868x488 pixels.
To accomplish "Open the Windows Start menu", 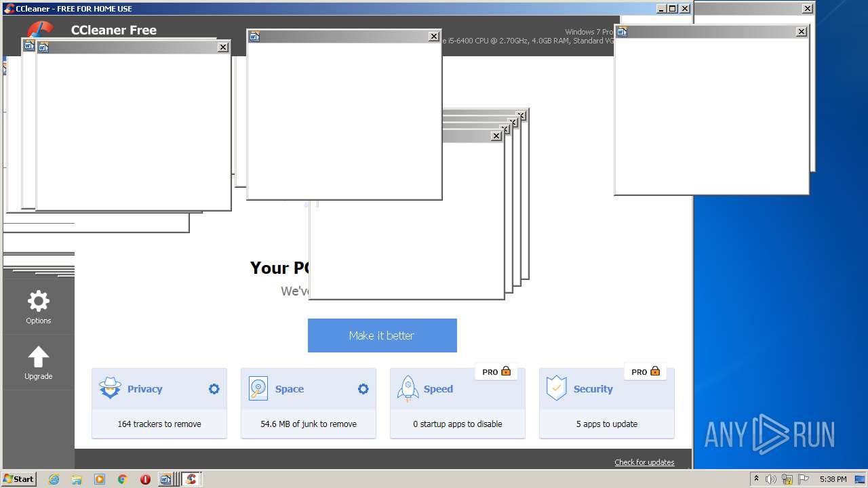I will (x=19, y=479).
